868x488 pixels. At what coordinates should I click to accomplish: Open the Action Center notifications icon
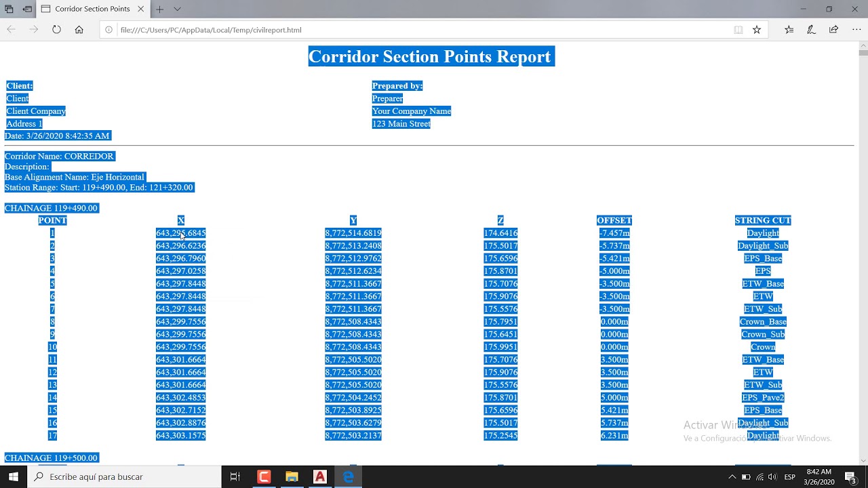tap(850, 476)
